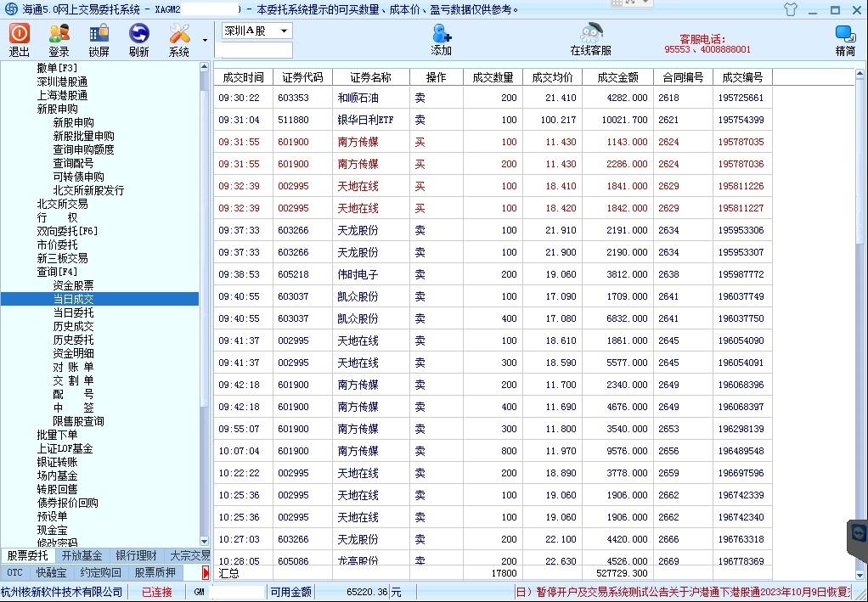Click 新股批量申购 in the sidebar

point(83,136)
